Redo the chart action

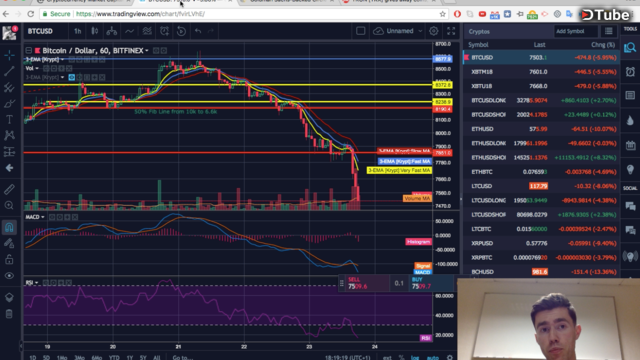tap(211, 31)
